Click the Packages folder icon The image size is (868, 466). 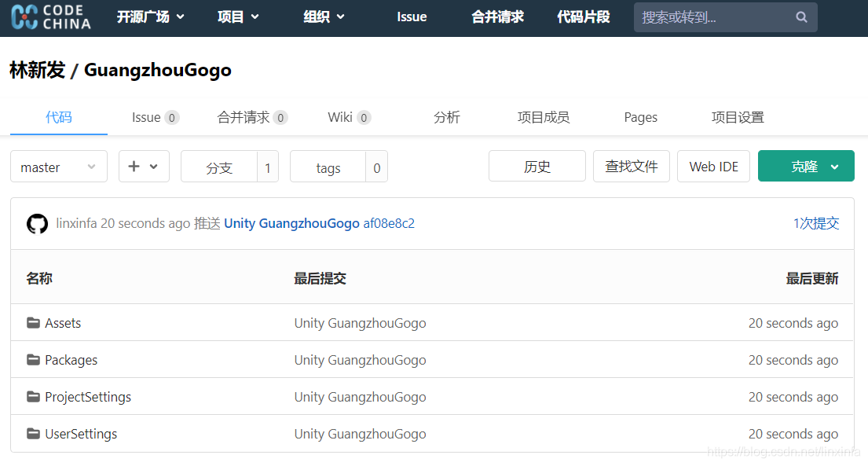pos(33,360)
